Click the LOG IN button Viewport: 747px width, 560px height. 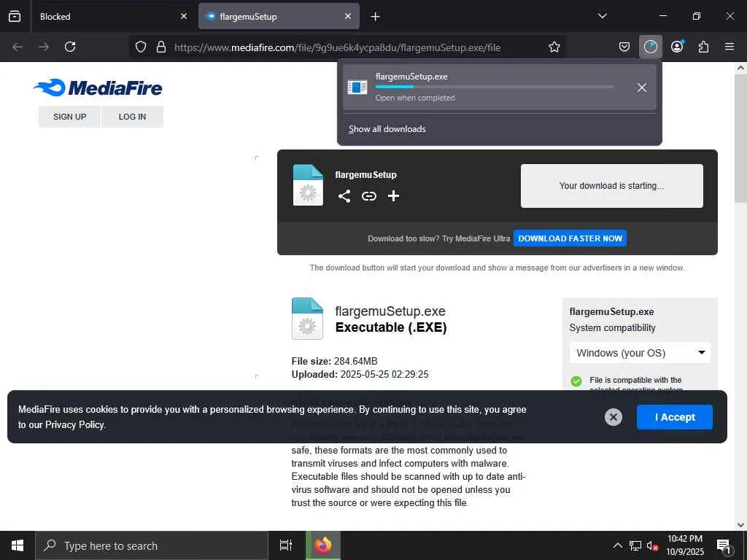[x=133, y=117]
